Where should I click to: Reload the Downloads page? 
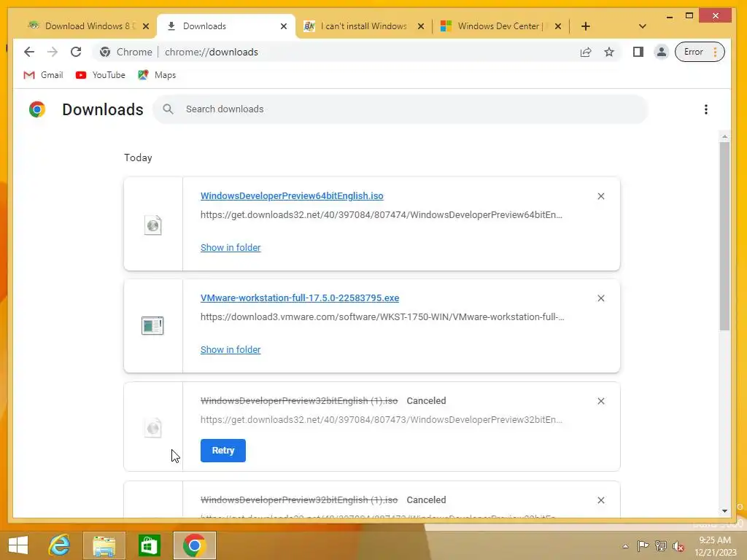click(x=76, y=52)
